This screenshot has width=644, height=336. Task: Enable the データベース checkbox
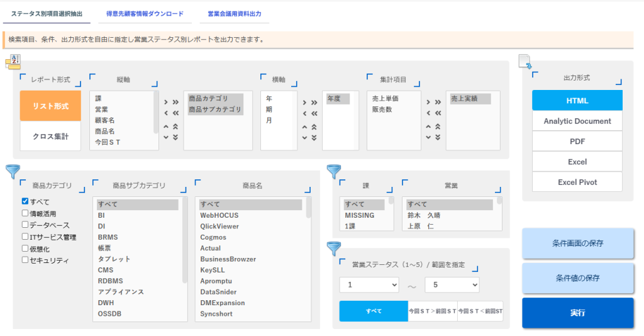coord(25,225)
